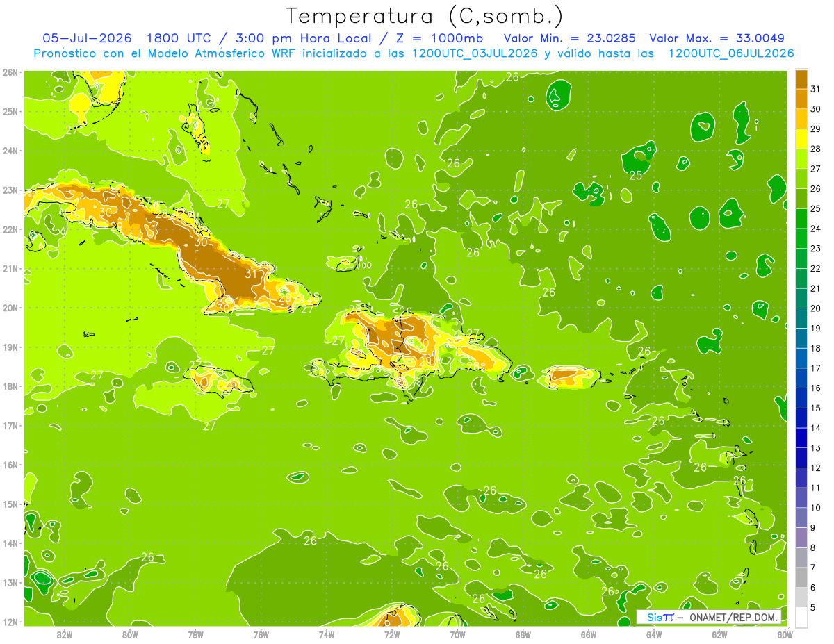Viewport: 834px width, 644px height.
Task: Pick the teal swatch between 19 and 20
Action: [801, 318]
